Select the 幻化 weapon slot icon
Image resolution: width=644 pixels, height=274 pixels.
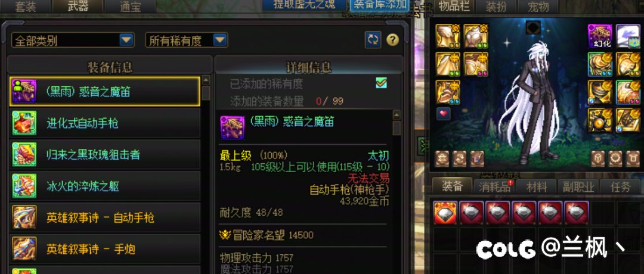[600, 36]
